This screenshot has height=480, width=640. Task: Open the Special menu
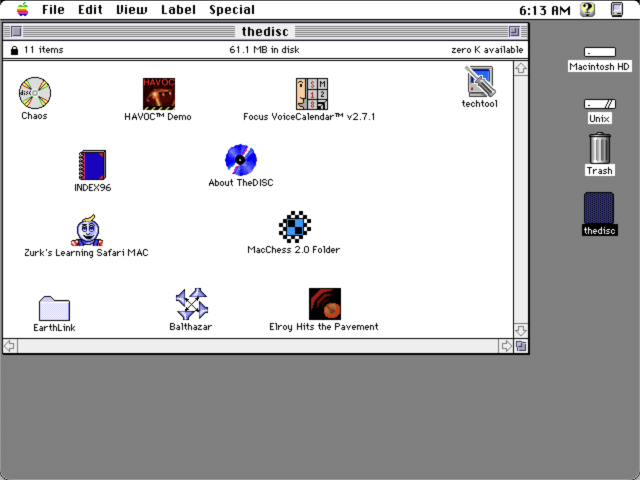pyautogui.click(x=232, y=9)
